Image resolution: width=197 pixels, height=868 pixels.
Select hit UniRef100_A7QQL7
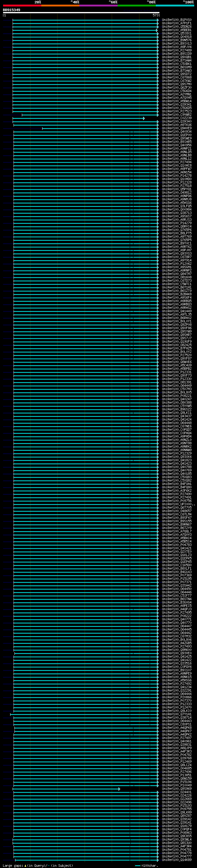(176, 531)
